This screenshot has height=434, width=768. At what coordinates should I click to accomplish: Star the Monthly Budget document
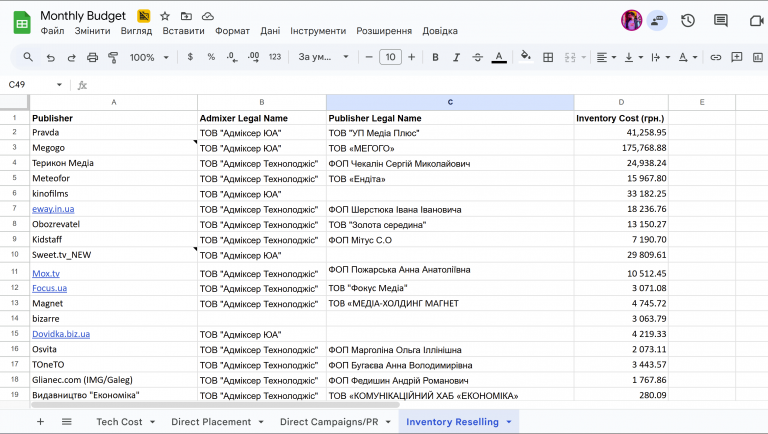pyautogui.click(x=165, y=16)
